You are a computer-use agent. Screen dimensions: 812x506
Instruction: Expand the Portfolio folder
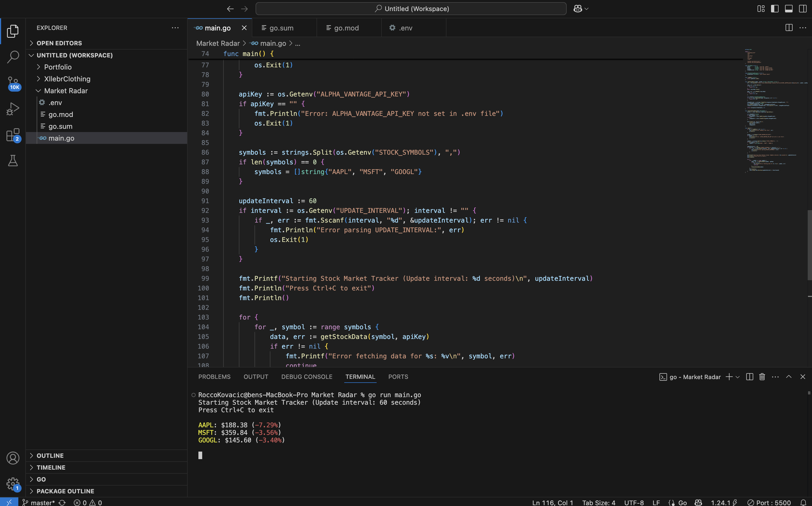click(x=58, y=67)
